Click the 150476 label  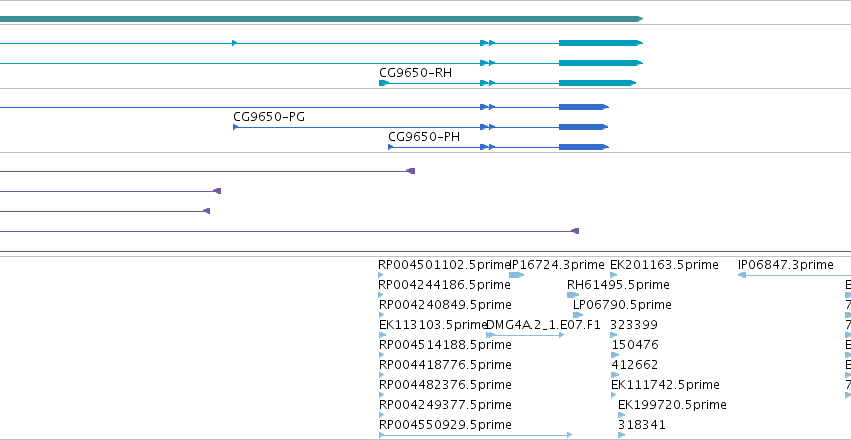(635, 345)
